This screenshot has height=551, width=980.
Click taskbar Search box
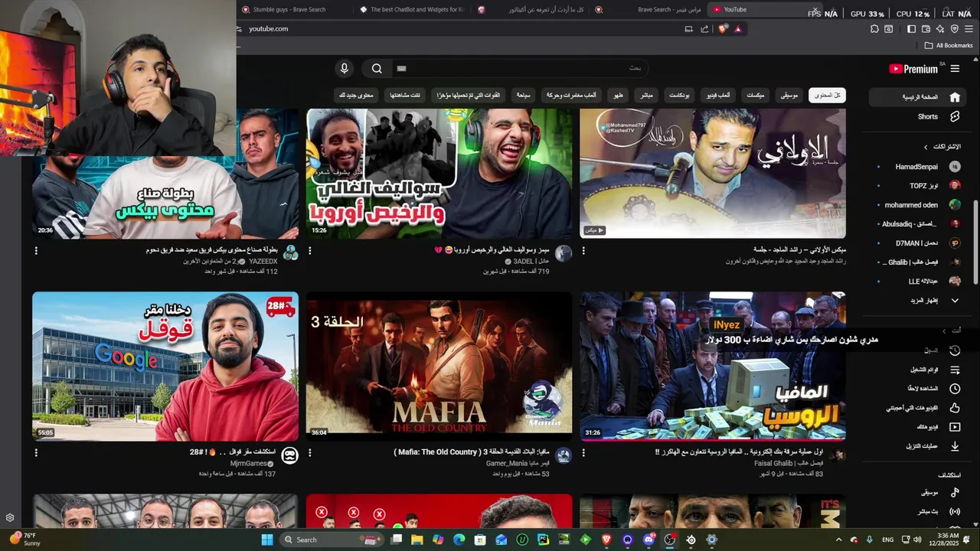331,540
